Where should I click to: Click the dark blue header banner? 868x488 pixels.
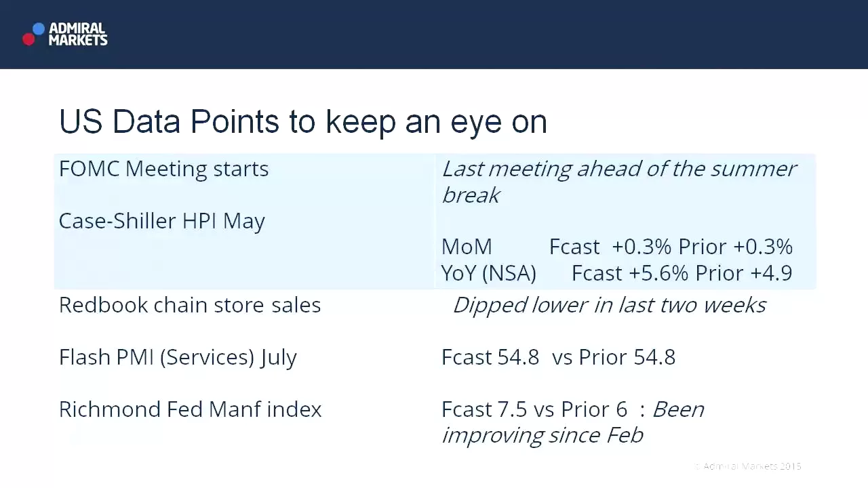434,34
